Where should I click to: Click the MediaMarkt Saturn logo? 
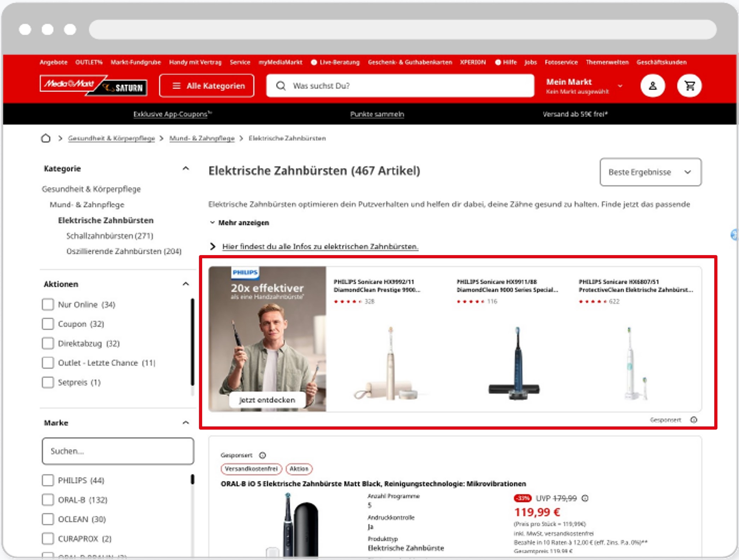click(94, 86)
